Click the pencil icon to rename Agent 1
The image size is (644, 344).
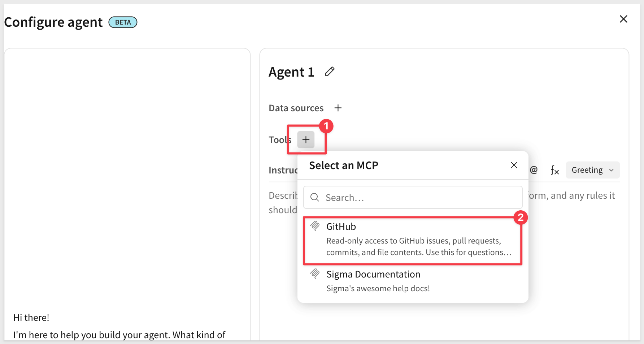click(x=330, y=72)
